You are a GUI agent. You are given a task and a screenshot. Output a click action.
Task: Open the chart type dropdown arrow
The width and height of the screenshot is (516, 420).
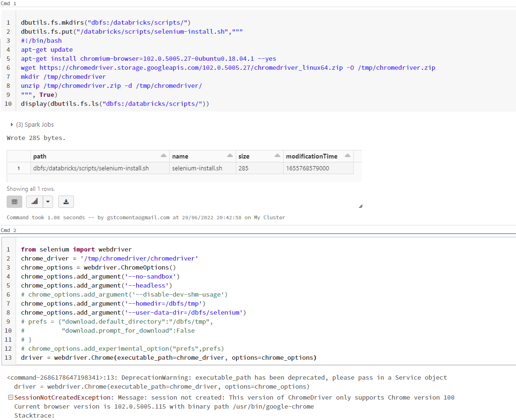click(48, 201)
